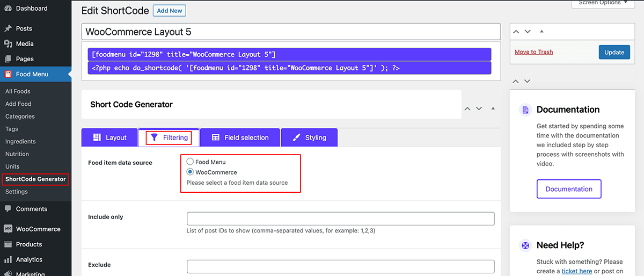
Task: Click the Posts pin icon
Action: 8,28
